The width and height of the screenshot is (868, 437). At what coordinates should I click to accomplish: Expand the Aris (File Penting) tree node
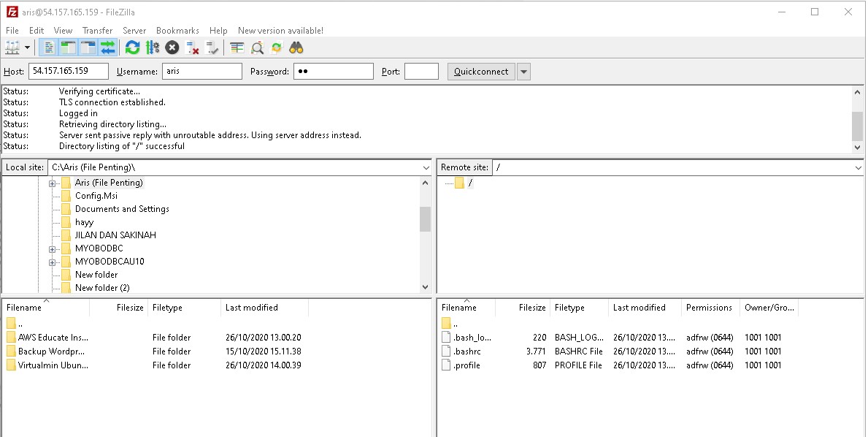52,183
